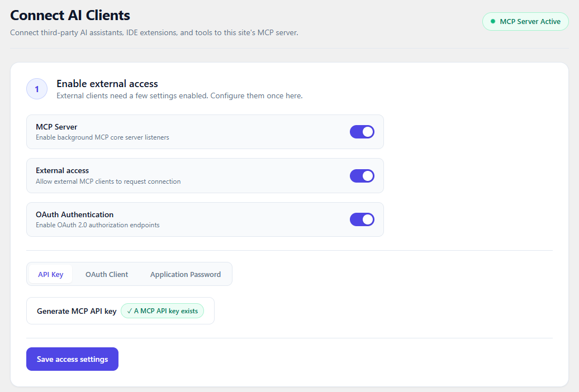The width and height of the screenshot is (579, 392).
Task: Click the Connect AI Clients title
Action: tap(70, 15)
